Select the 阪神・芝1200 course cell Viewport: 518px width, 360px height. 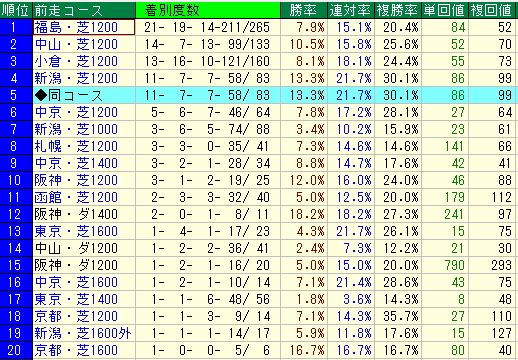pos(84,180)
